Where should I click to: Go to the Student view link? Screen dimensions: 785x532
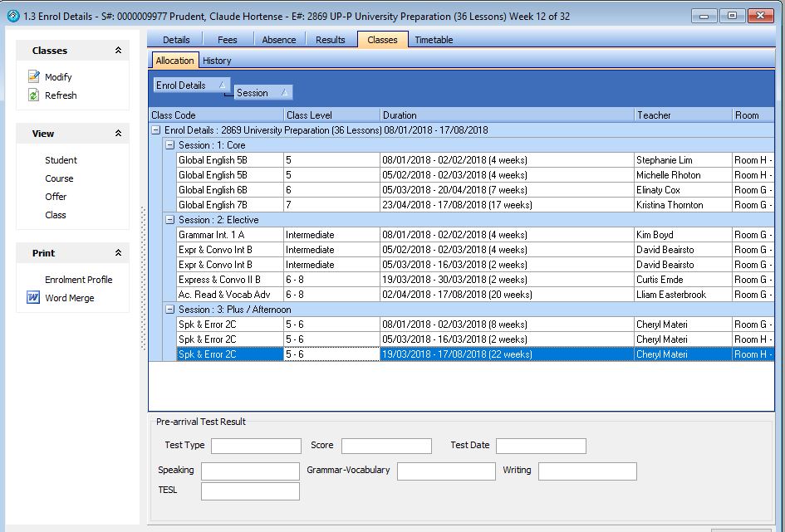point(61,160)
